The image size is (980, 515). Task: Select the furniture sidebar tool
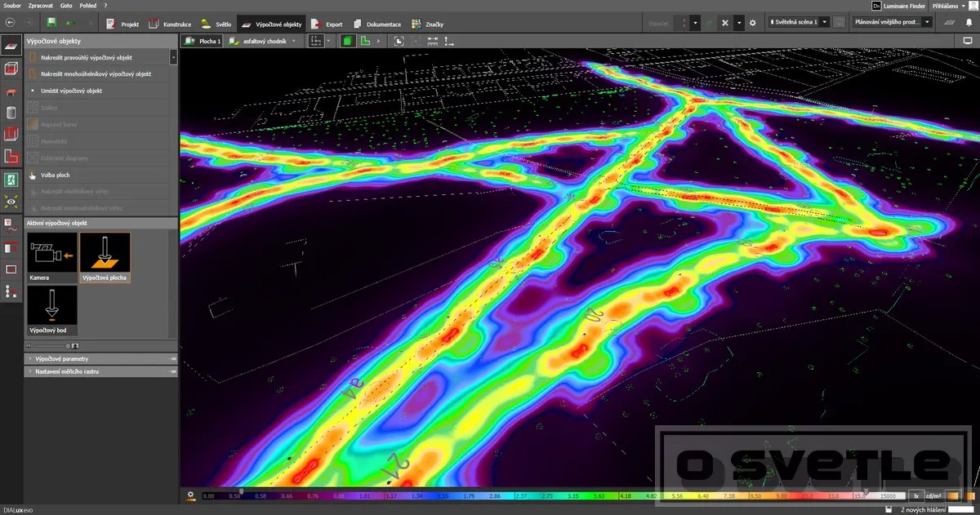click(11, 91)
